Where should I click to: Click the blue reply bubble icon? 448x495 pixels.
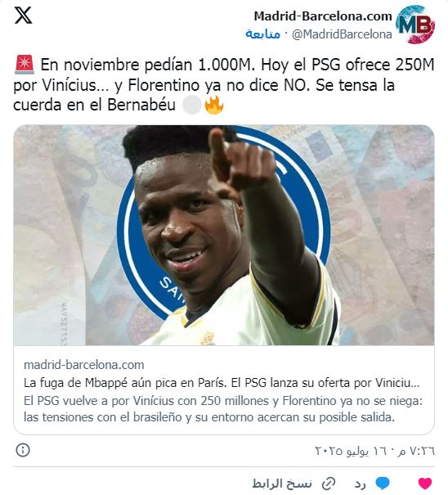pos(383,484)
